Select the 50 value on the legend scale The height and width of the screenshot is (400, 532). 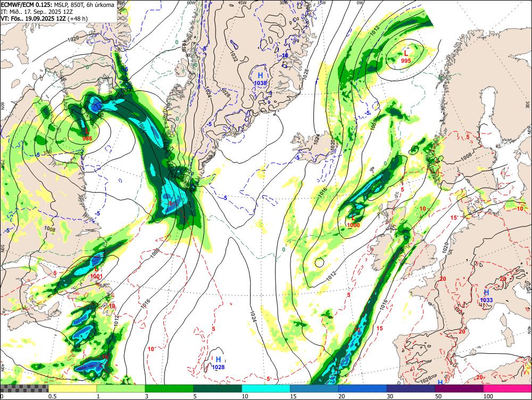[x=438, y=396]
